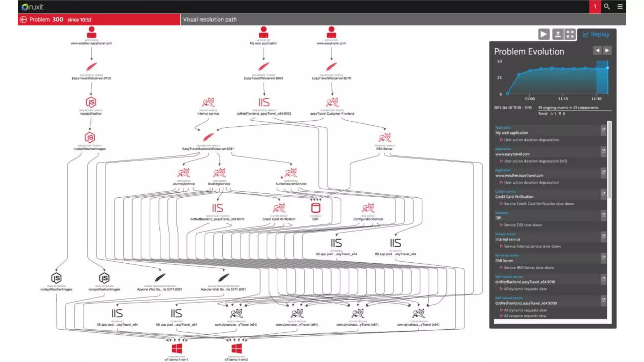Select the nodejsWeather service icon
Image resolution: width=644 pixels, height=362 pixels.
click(x=91, y=102)
